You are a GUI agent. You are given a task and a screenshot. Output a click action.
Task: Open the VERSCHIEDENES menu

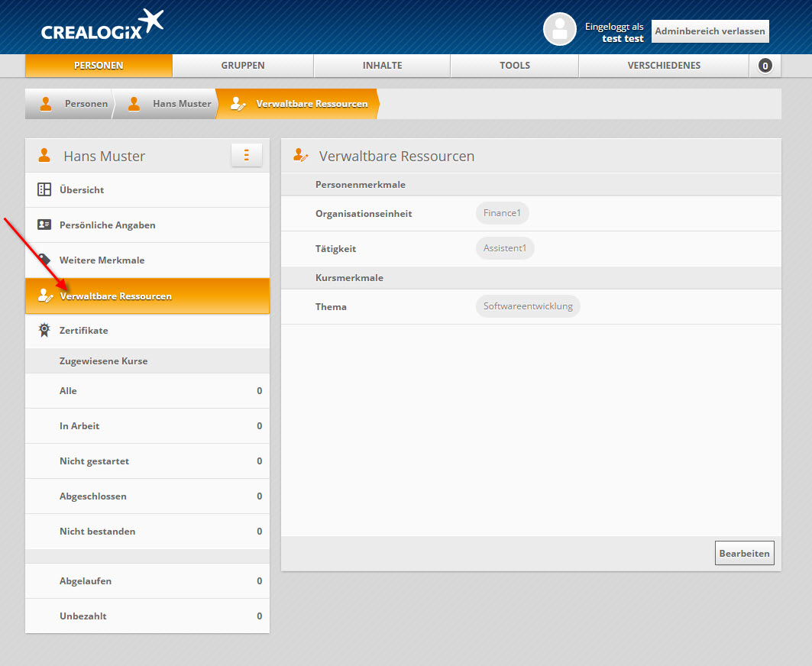663,66
